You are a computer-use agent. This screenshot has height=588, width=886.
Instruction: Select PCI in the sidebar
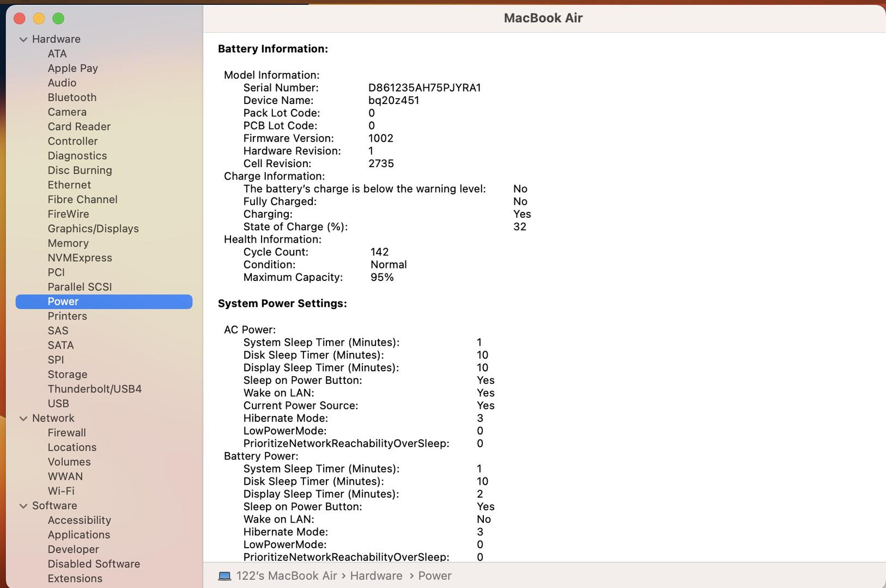(x=56, y=272)
